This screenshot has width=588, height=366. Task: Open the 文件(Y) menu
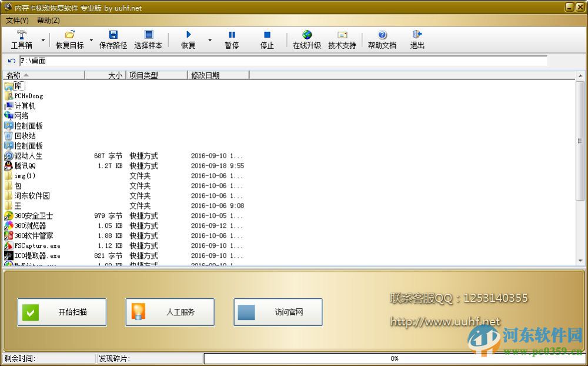coord(17,20)
